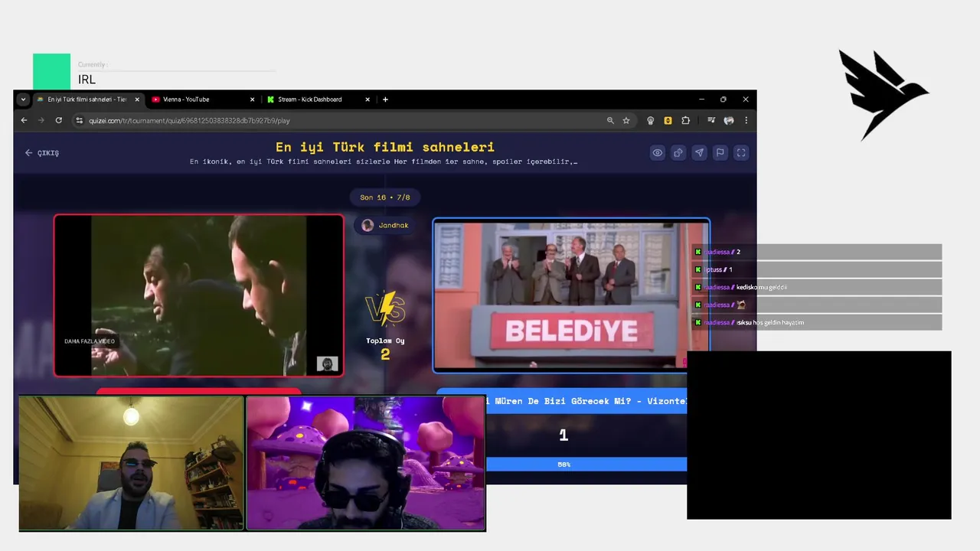
Task: Click the lightbulb extension icon
Action: (x=651, y=120)
